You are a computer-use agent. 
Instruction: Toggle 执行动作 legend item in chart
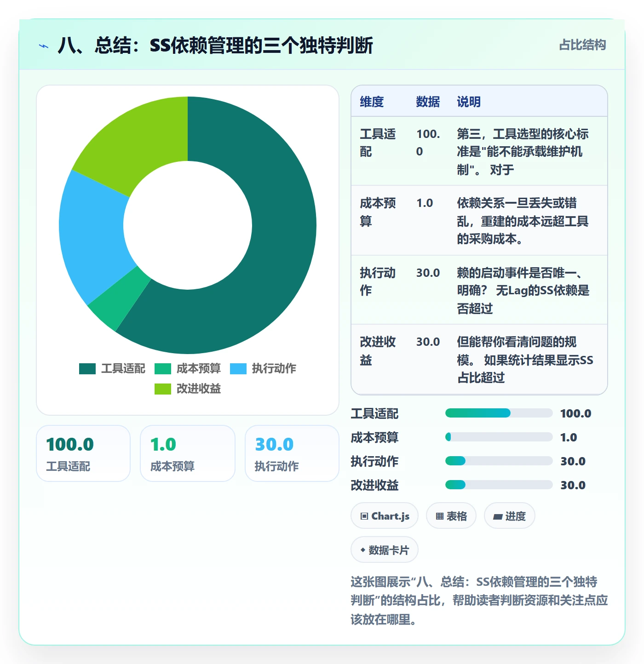click(x=263, y=369)
